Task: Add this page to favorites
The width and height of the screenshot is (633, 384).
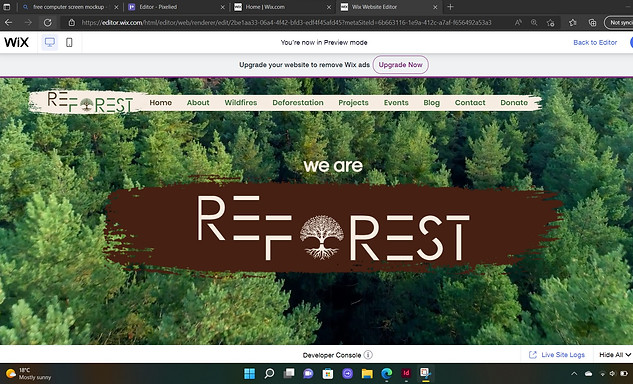Action: tap(550, 23)
